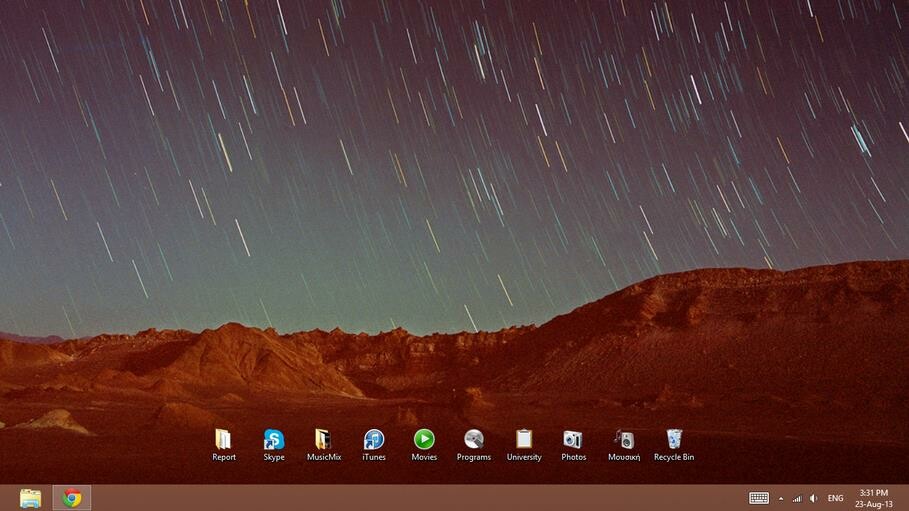Viewport: 909px width, 511px height.
Task: Select the Μουσική speaker icon
Action: tap(624, 440)
